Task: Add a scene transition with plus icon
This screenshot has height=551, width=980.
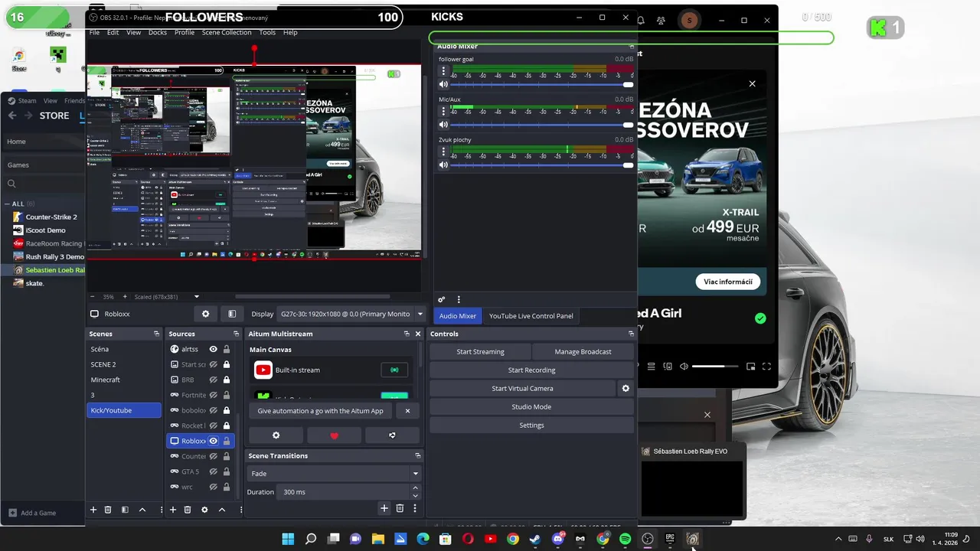Action: (384, 508)
